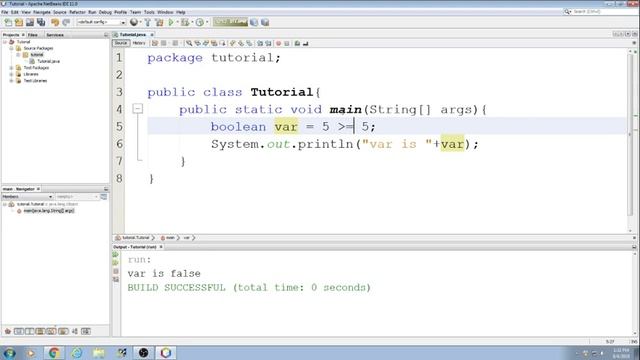Click the Find Selection magnifier icon
Viewport: 640px width, 360px height.
(189, 43)
